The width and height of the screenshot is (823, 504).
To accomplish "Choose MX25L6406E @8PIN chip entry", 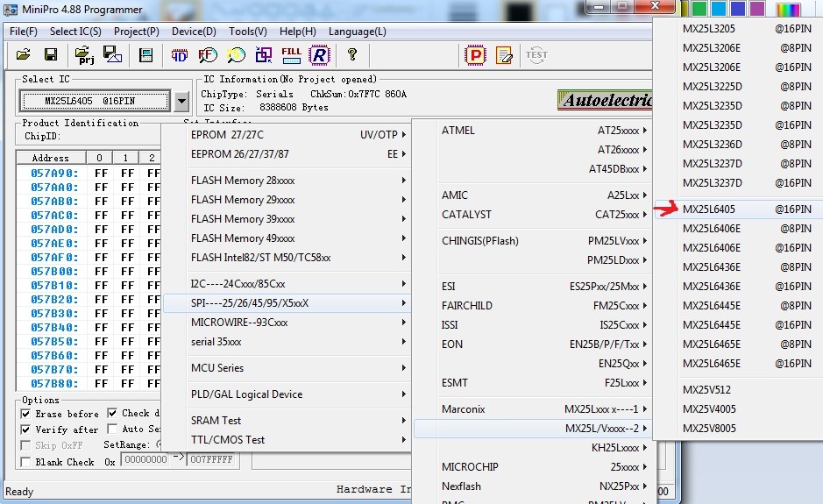I will (x=746, y=229).
